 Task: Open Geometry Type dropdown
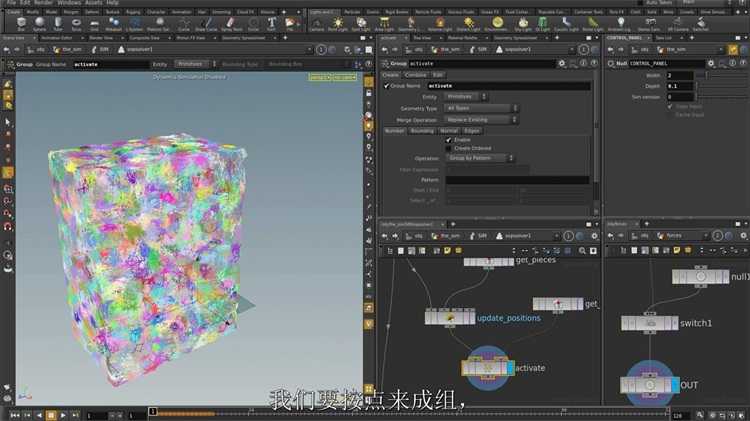pyautogui.click(x=482, y=108)
